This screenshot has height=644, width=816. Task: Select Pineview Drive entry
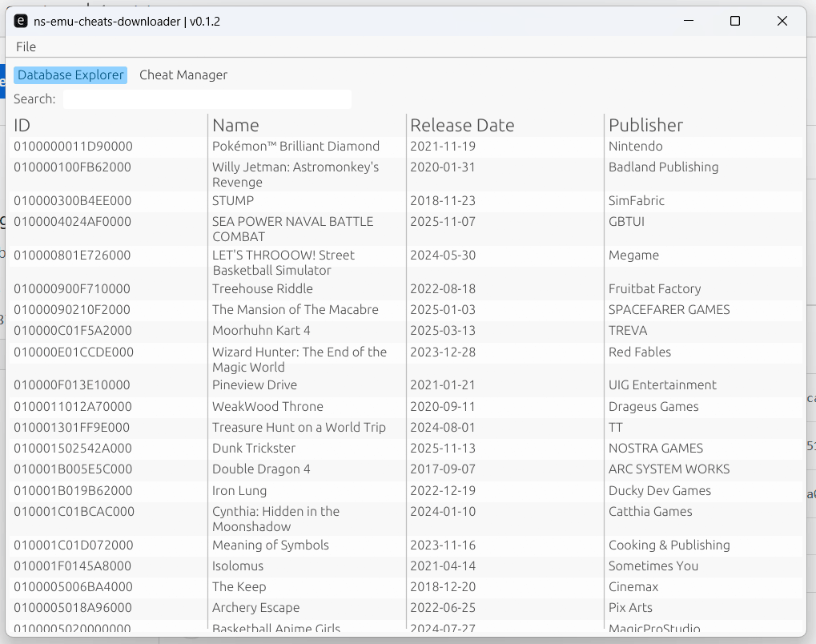coord(255,384)
